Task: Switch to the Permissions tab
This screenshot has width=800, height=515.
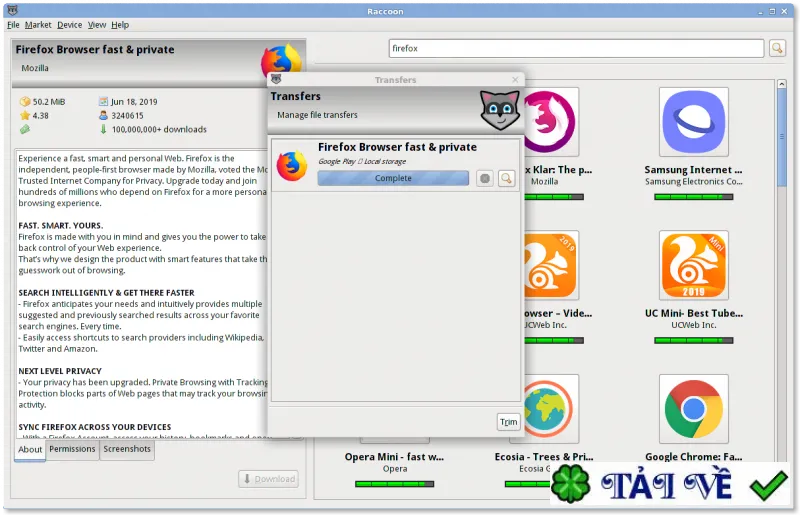Action: click(72, 449)
